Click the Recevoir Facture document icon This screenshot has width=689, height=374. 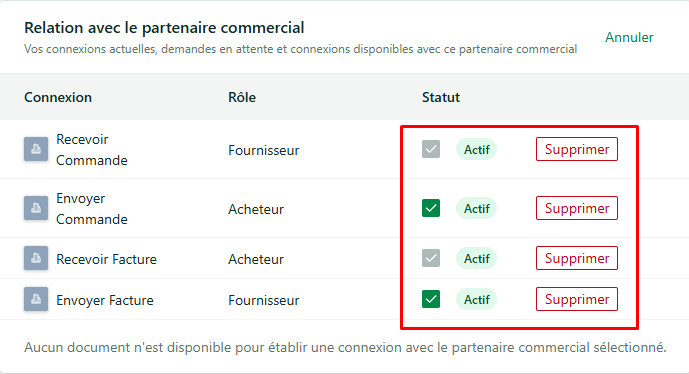pyautogui.click(x=36, y=258)
